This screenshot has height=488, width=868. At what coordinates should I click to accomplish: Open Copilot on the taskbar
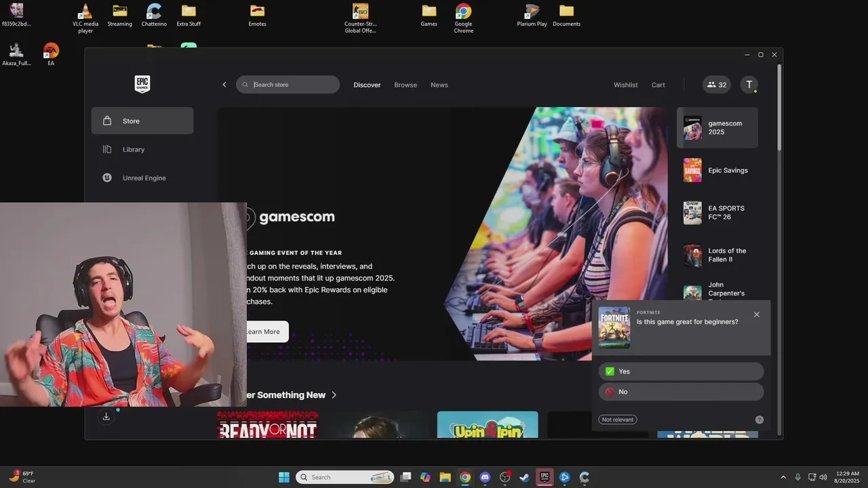425,477
